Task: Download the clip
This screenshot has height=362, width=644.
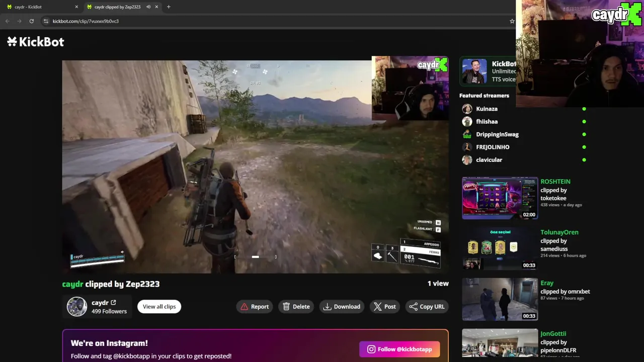Action: (x=342, y=307)
